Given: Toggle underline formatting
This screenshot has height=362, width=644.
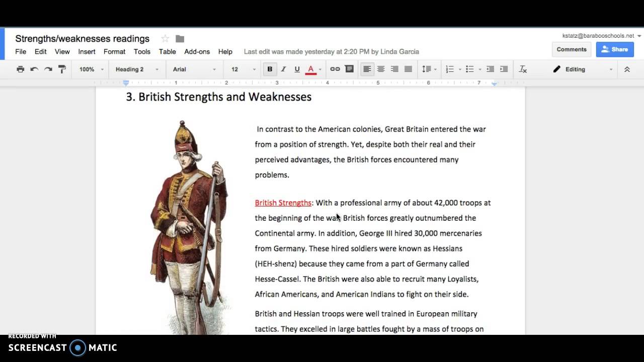Looking at the screenshot, I should (297, 69).
